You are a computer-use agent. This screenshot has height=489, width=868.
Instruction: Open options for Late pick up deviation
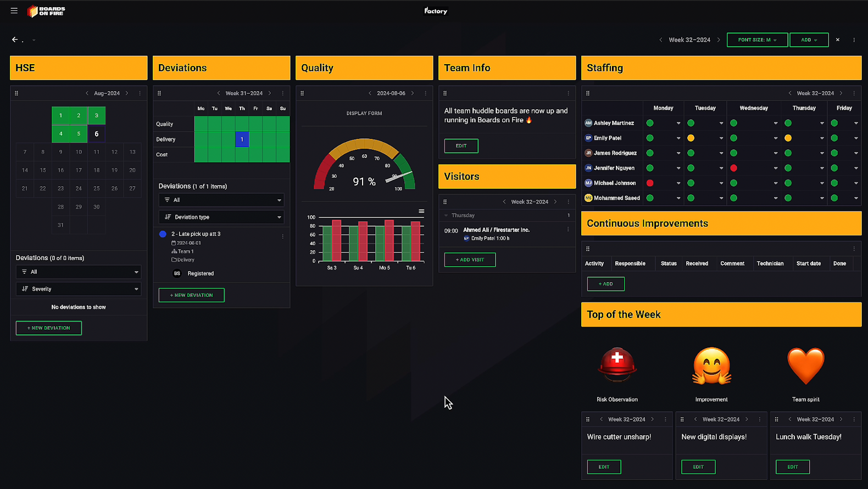click(283, 237)
